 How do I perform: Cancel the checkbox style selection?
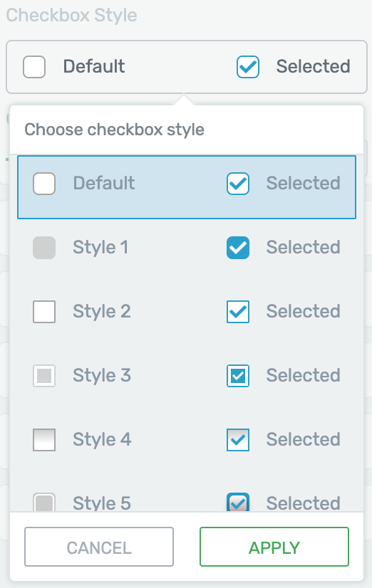coord(99,547)
